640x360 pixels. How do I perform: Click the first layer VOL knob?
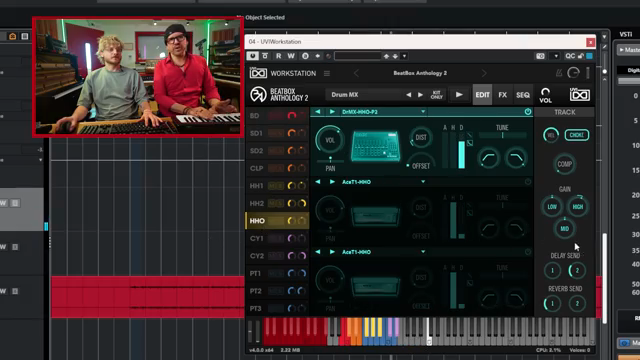point(330,140)
